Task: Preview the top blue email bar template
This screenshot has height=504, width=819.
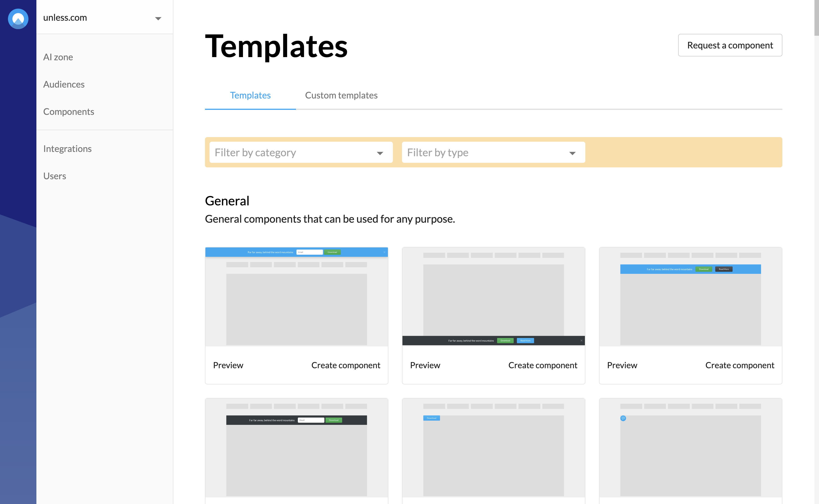Action: (x=228, y=365)
